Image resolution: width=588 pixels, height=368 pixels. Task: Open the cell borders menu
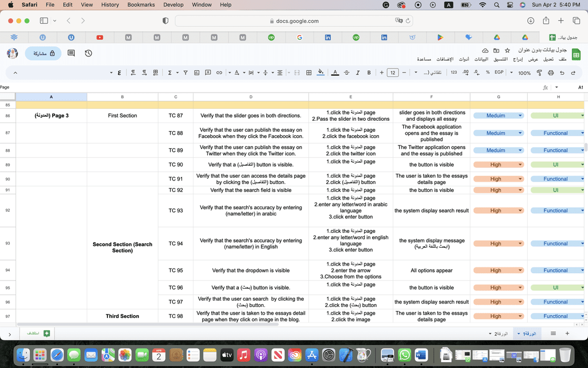308,72
